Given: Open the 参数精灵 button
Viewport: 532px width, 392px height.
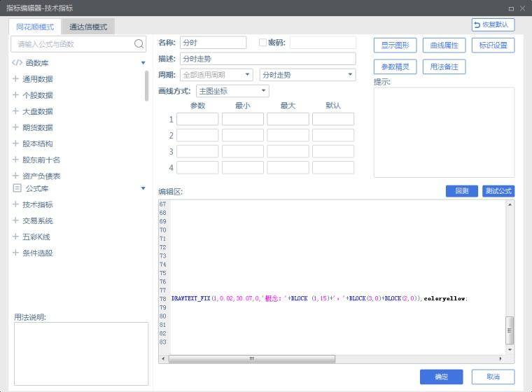Looking at the screenshot, I should tap(395, 66).
